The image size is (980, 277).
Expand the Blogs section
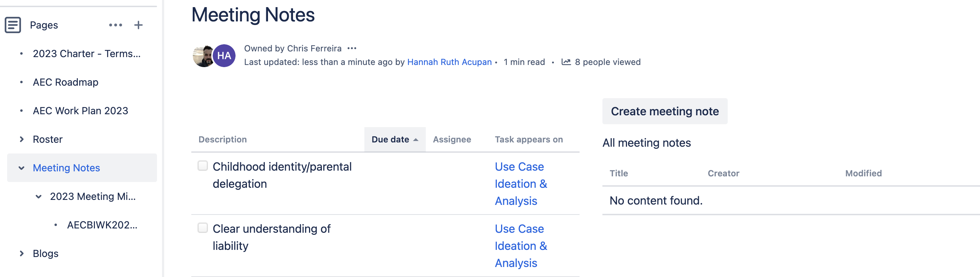pos(22,253)
